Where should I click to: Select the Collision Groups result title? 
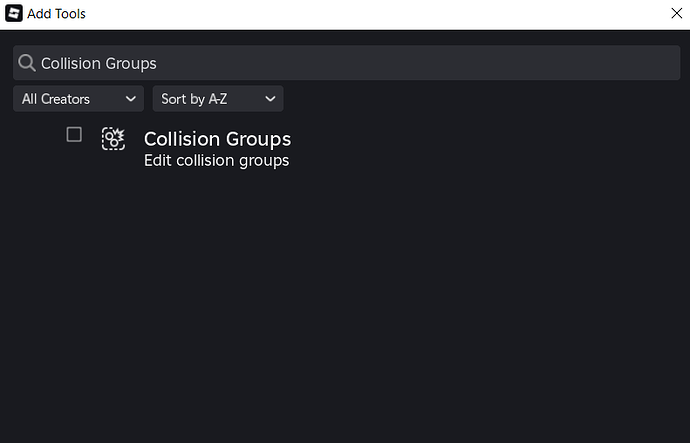pyautogui.click(x=217, y=139)
